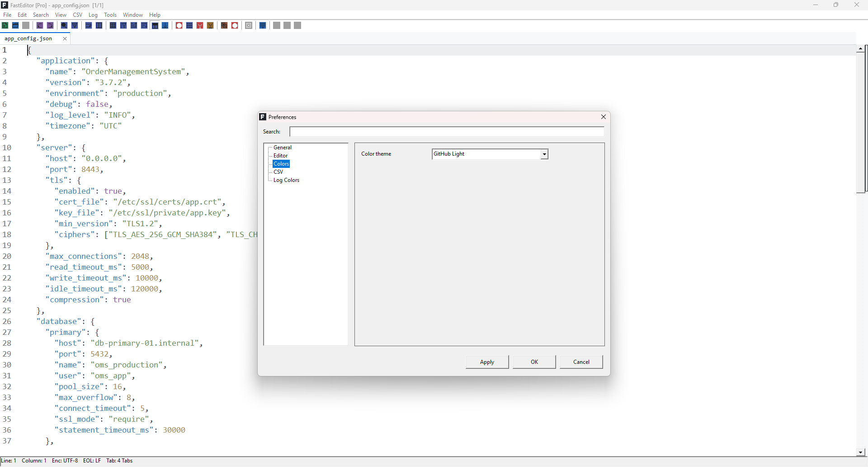
Task: Select Colors in the preferences tree
Action: pos(281,164)
